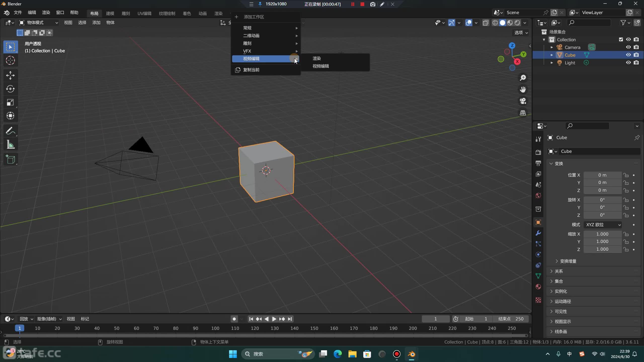Open the Material properties tab

coord(538,287)
